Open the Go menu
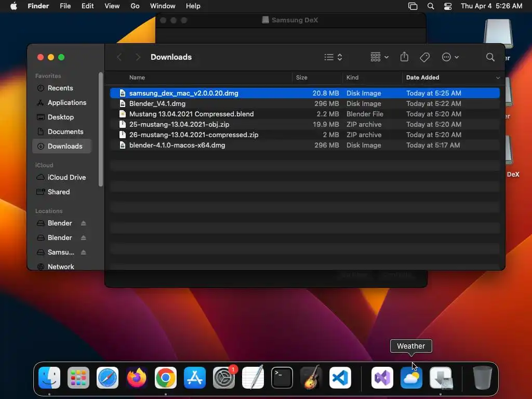Viewport: 532px width, 399px height. [x=135, y=6]
